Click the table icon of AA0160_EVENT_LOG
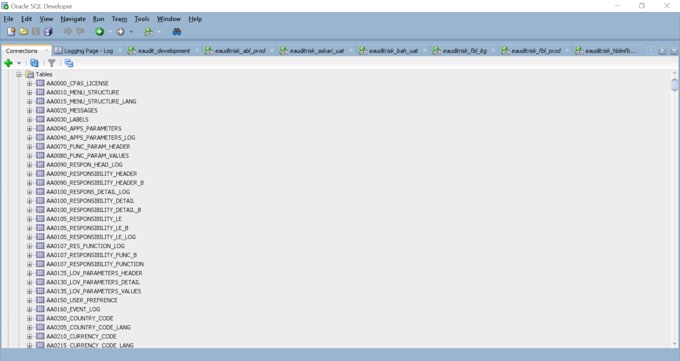Screen dimensions: 680x361 click(x=40, y=309)
